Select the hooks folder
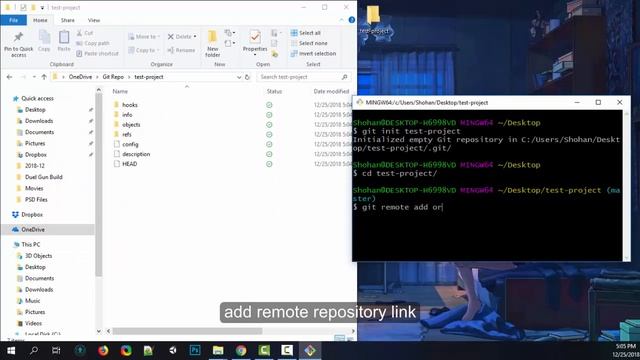 [x=130, y=105]
